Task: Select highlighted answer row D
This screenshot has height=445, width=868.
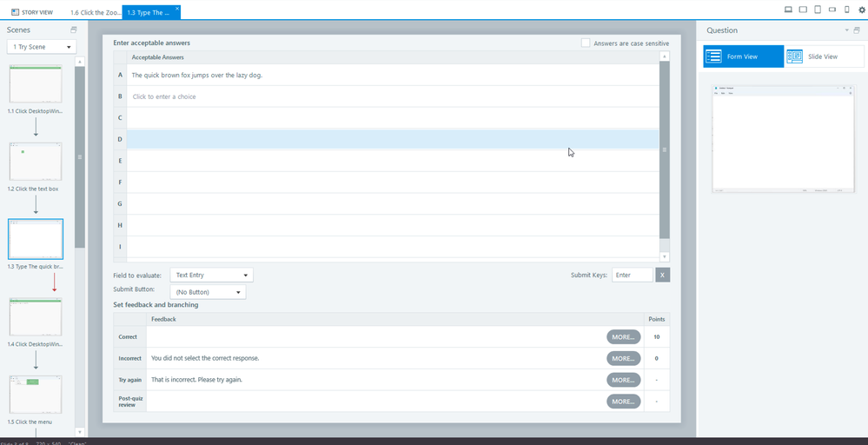Action: pos(393,139)
